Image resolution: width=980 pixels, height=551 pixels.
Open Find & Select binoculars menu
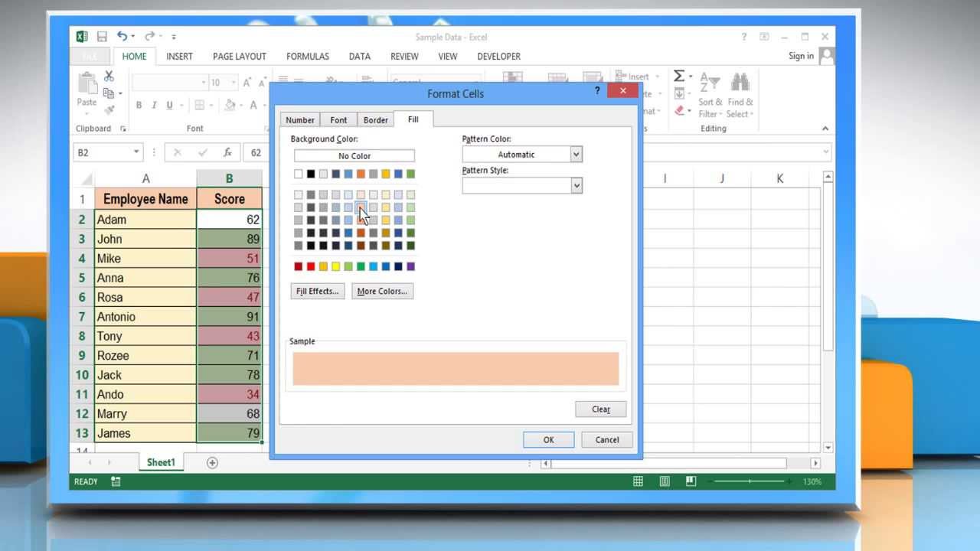pyautogui.click(x=740, y=96)
